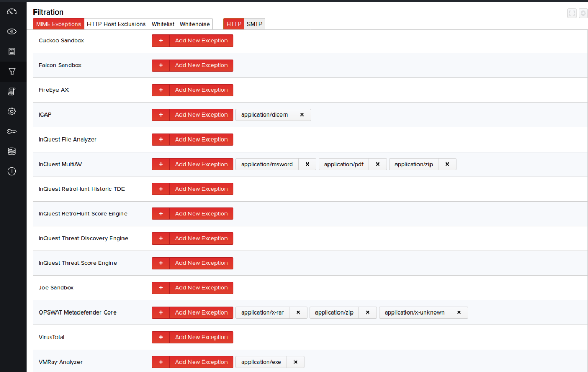Image resolution: width=588 pixels, height=372 pixels.
Task: Remove application/msword exception from InQuest MultiAV
Action: (307, 164)
